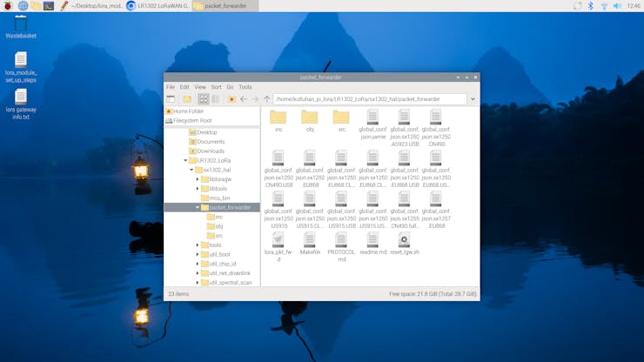
Task: Go to parent folder with up arrow
Action: coord(267,99)
